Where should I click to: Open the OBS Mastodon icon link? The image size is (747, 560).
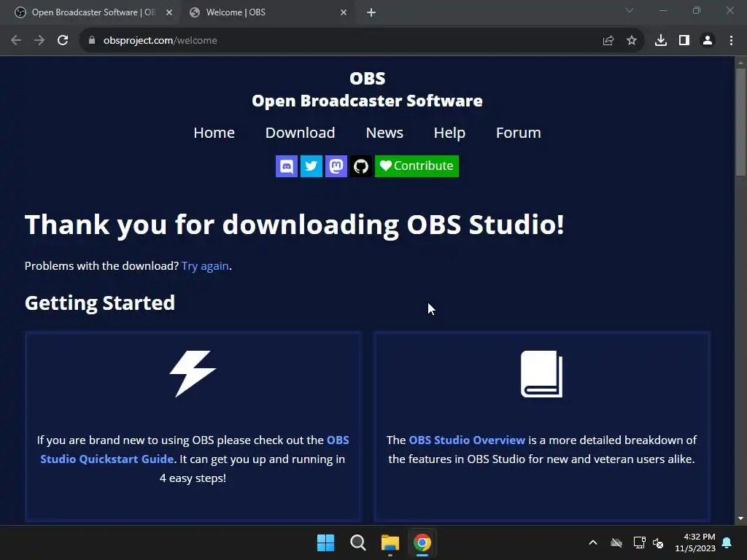pyautogui.click(x=336, y=166)
